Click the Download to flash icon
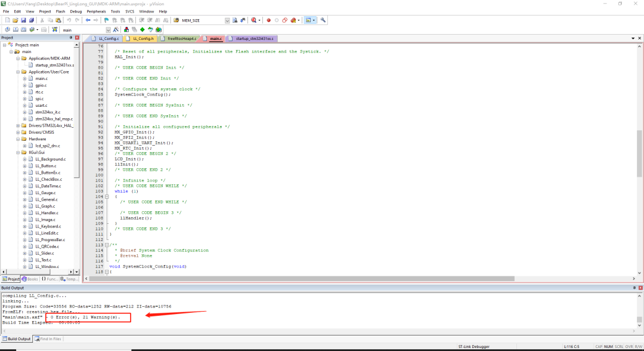Viewport: 644px width, 351px height. [x=55, y=29]
